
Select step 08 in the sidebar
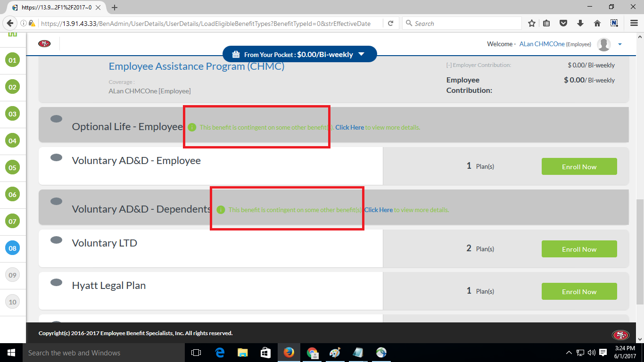coord(12,248)
